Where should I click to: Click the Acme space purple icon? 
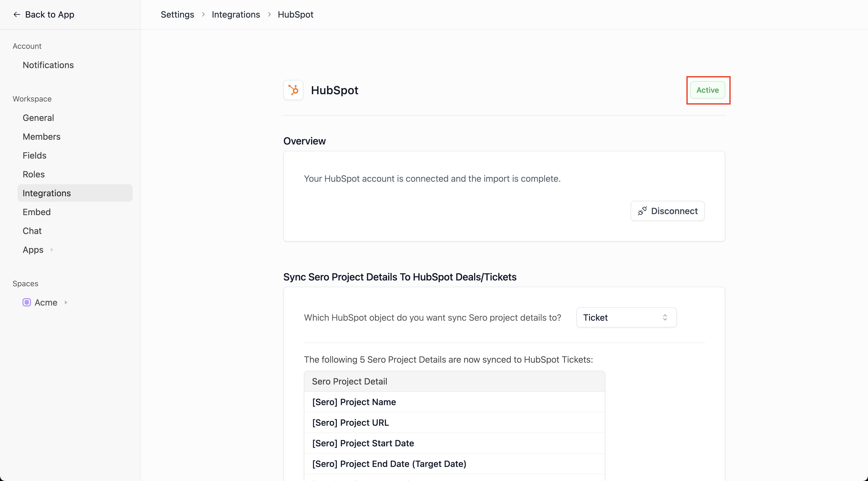tap(27, 302)
